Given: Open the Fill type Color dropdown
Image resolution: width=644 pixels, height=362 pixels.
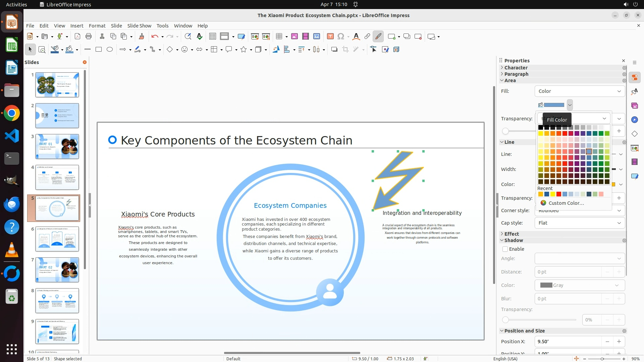Looking at the screenshot, I should [x=580, y=91].
